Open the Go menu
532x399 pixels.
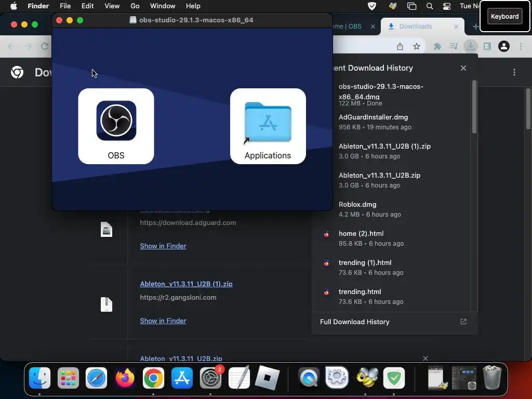tap(135, 6)
